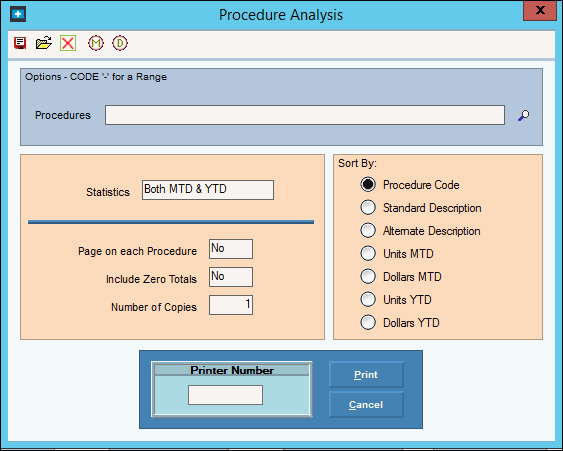Sort by Units MTD

click(368, 254)
